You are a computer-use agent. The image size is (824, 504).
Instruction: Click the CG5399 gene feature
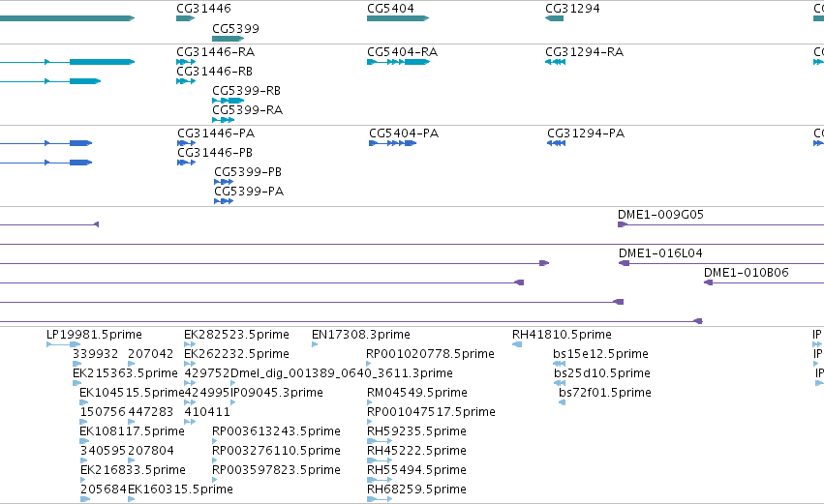point(229,39)
